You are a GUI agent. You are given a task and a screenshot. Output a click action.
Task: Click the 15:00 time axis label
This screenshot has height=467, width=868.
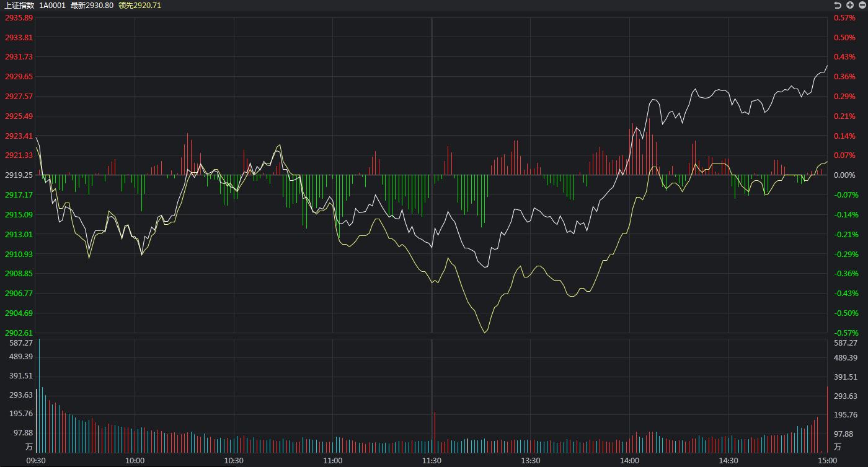pyautogui.click(x=827, y=460)
